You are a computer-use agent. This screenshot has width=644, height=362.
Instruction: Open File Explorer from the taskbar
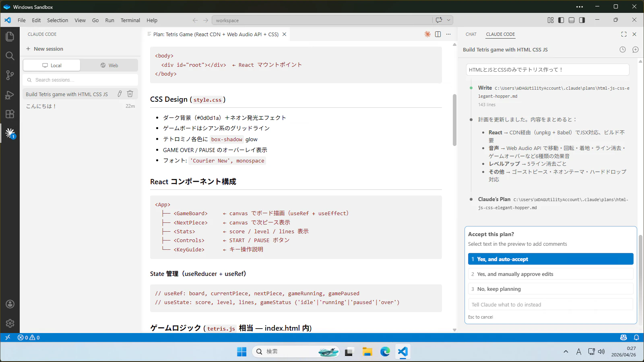click(367, 352)
